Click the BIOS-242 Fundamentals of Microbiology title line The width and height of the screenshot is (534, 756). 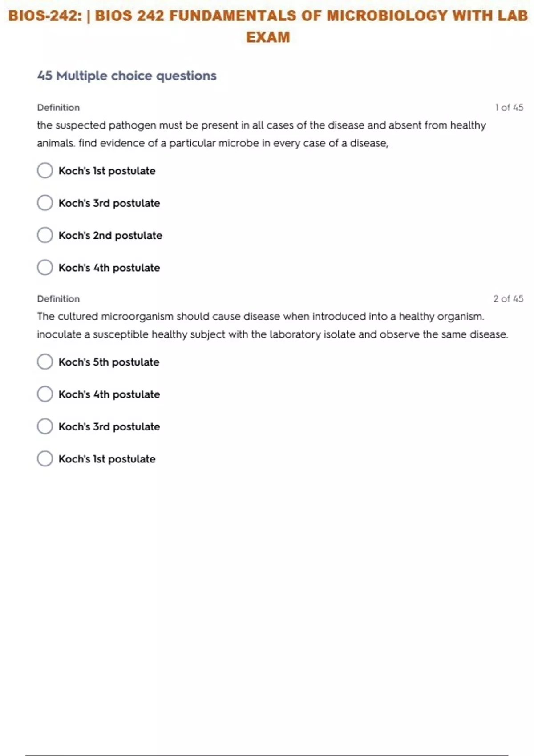tap(268, 16)
